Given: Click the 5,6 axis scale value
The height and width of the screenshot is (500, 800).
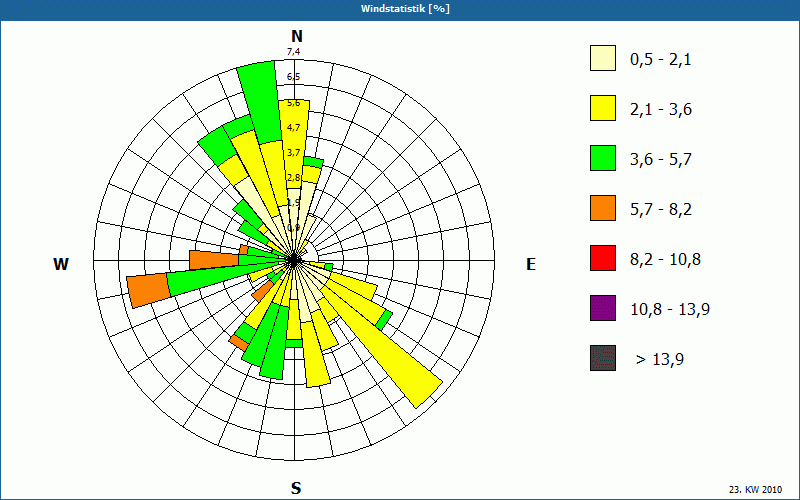Looking at the screenshot, I should [294, 103].
